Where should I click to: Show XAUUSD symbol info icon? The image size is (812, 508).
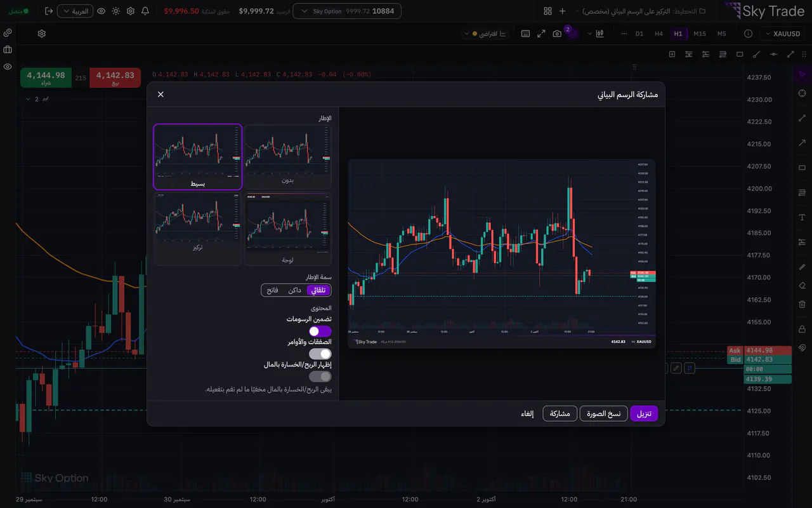tap(748, 34)
